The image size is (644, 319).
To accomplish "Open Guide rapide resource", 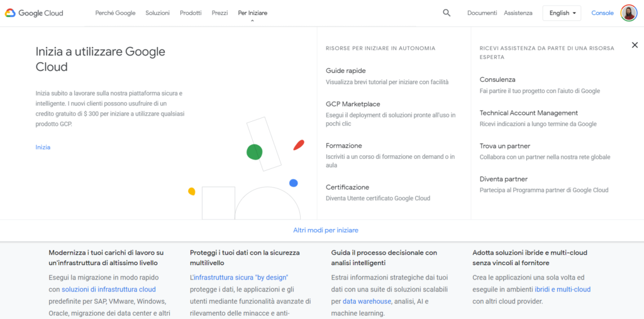I will tap(346, 70).
